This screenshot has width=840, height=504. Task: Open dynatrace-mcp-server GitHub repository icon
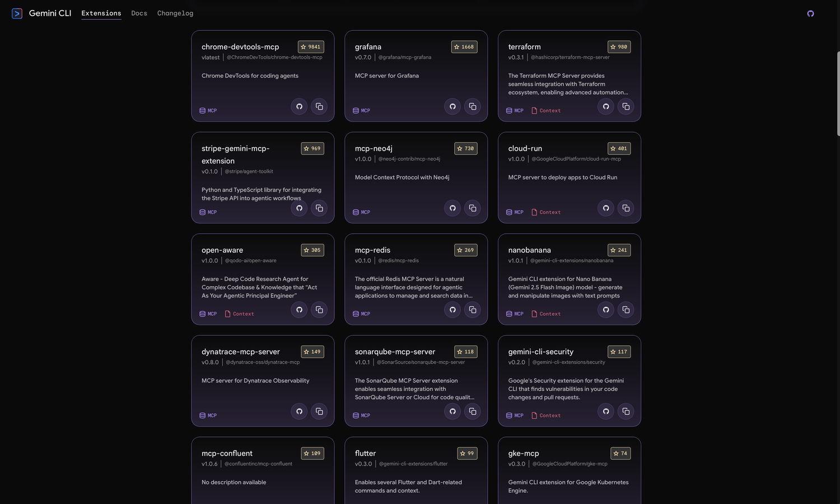pyautogui.click(x=299, y=412)
